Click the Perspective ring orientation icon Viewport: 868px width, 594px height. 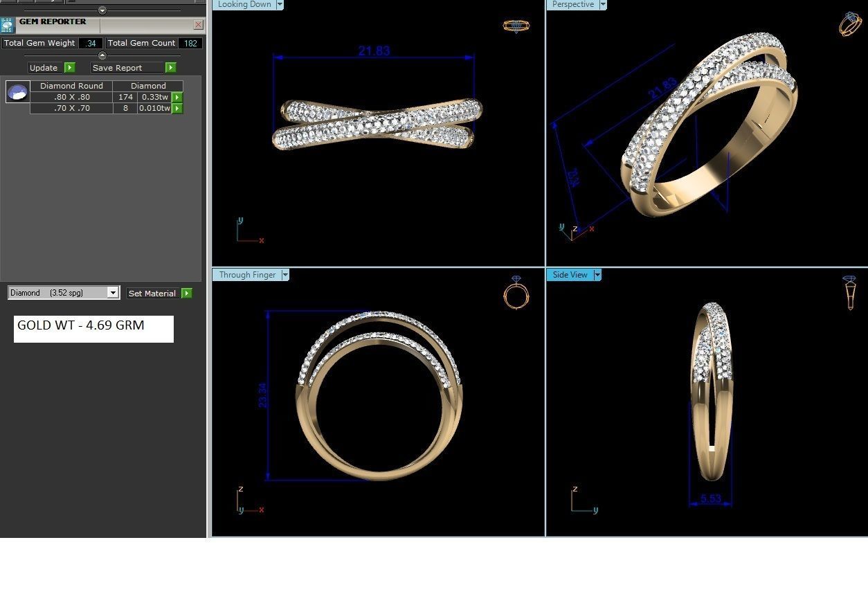(851, 24)
